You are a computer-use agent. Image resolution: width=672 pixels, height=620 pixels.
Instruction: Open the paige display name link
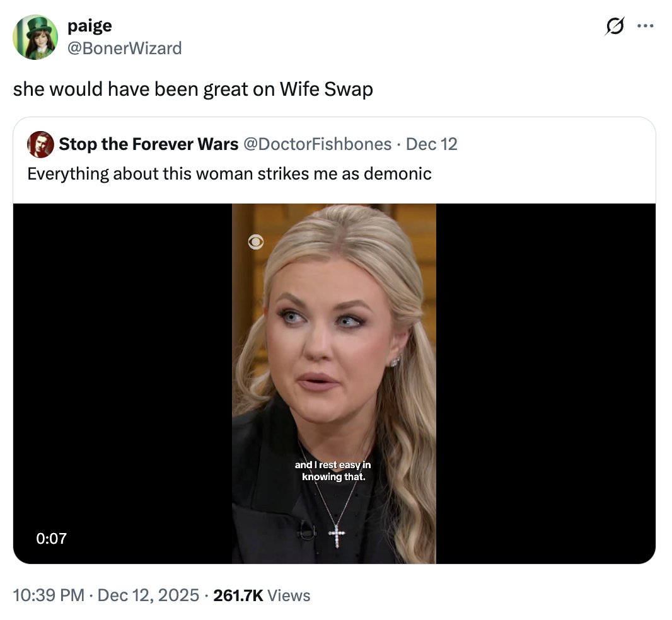point(90,26)
